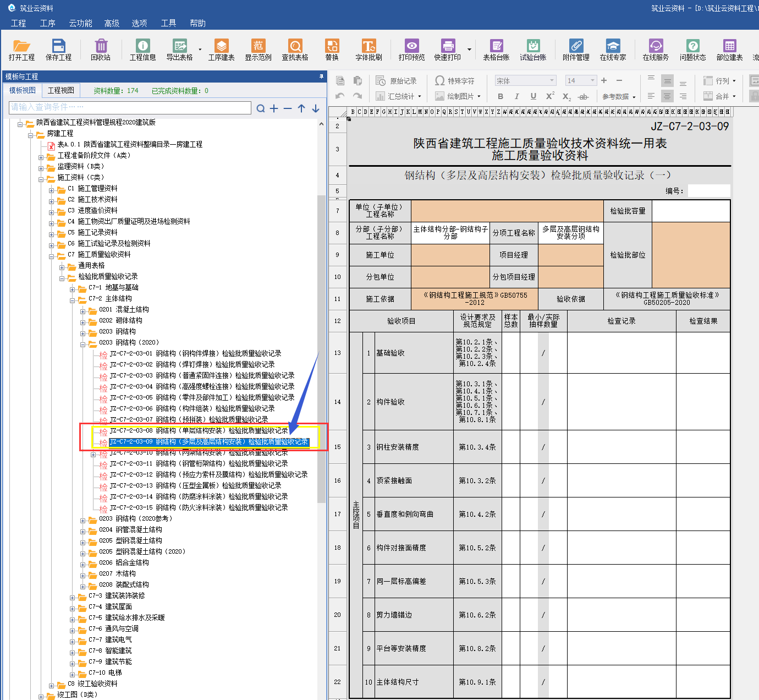Toggle underline formatting
This screenshot has width=759, height=700.
point(533,96)
